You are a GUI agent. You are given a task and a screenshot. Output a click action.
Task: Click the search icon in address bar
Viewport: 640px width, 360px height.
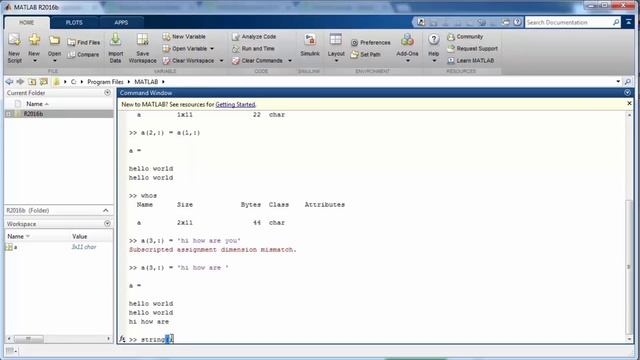(x=628, y=82)
